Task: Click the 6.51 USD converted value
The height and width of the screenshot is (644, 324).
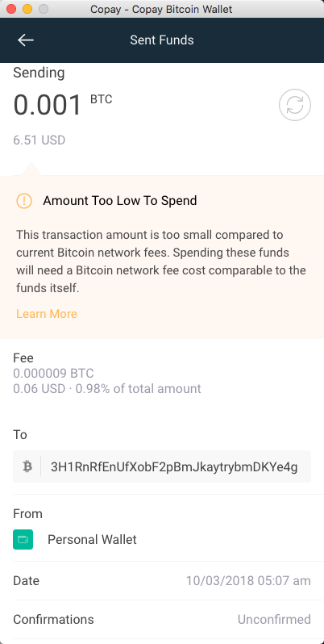Action: [39, 140]
